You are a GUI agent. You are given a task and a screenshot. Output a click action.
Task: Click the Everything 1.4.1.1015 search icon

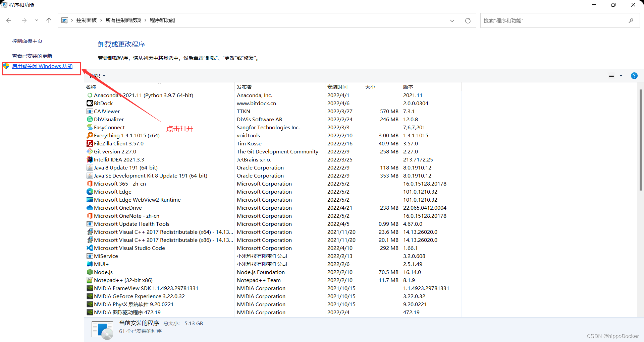click(x=90, y=135)
